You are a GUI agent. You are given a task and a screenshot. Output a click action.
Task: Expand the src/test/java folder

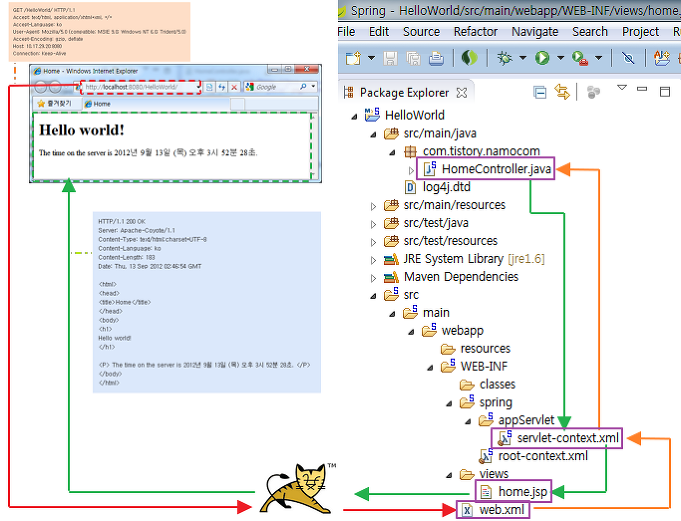pyautogui.click(x=373, y=224)
